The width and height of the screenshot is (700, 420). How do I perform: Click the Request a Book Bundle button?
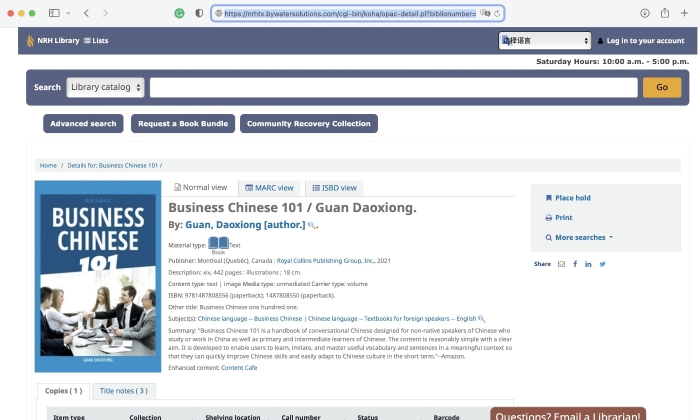(183, 124)
